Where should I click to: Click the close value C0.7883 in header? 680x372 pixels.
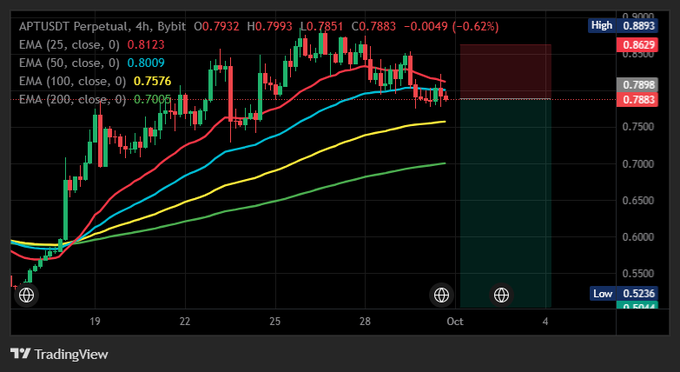point(373,26)
